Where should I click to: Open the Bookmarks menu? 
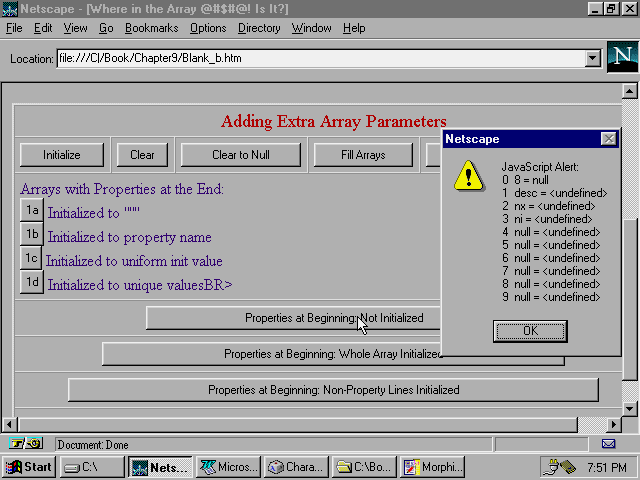(151, 28)
